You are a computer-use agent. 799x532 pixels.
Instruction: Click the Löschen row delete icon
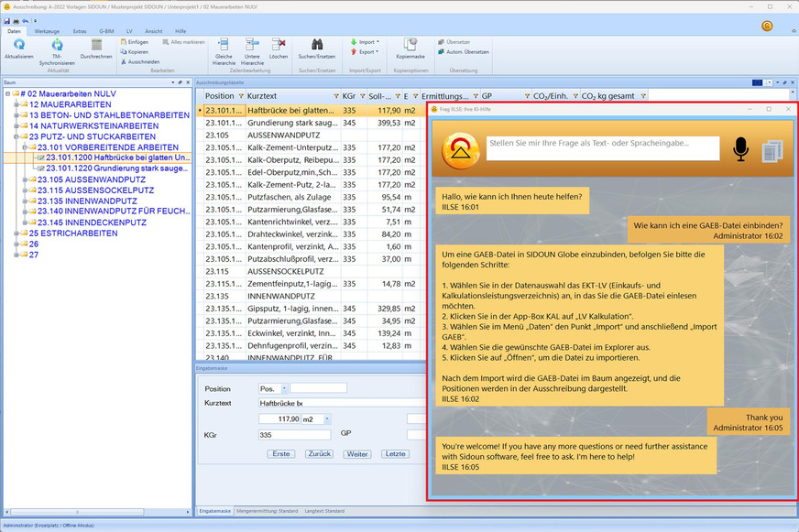(279, 45)
